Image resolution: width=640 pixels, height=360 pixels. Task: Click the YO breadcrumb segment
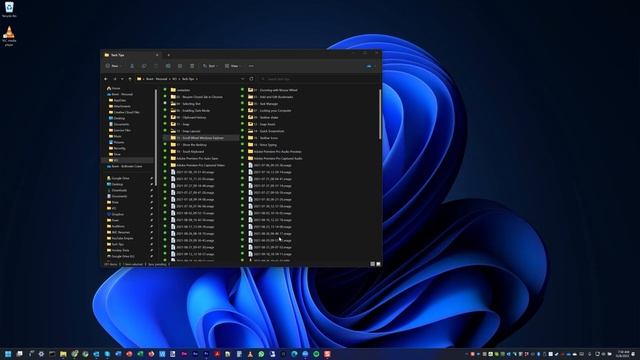[174, 79]
